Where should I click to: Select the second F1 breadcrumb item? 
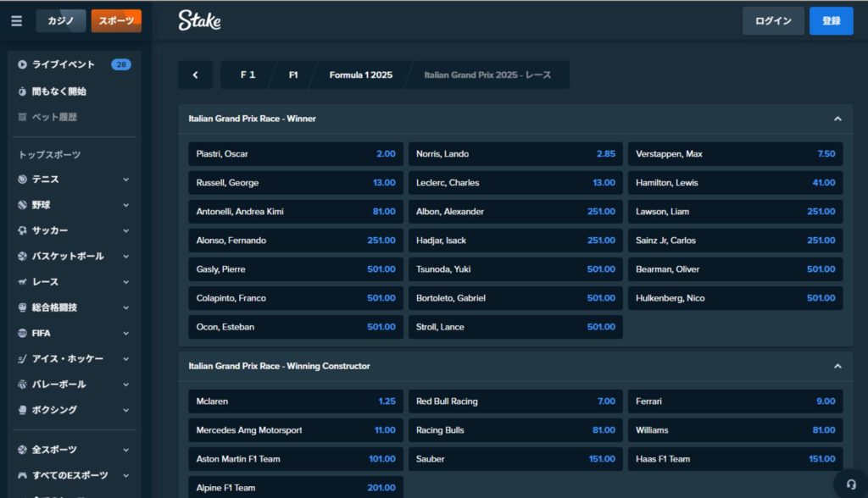tap(293, 75)
